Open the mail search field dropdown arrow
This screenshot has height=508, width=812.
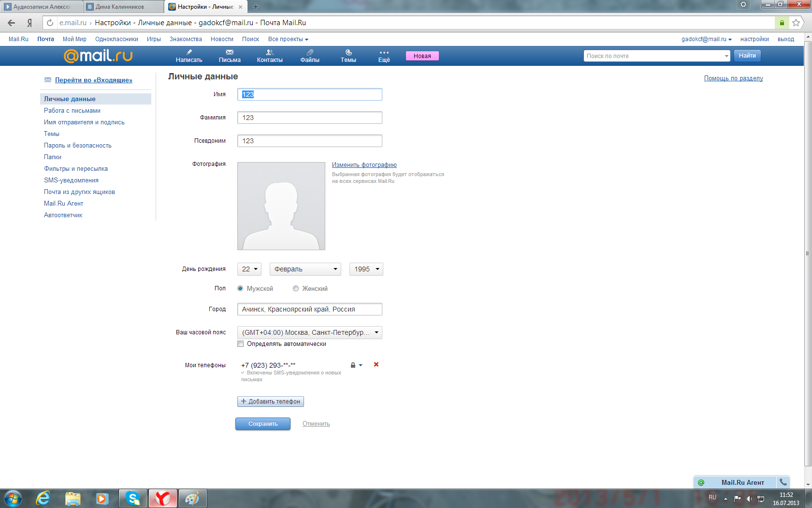[x=726, y=56]
